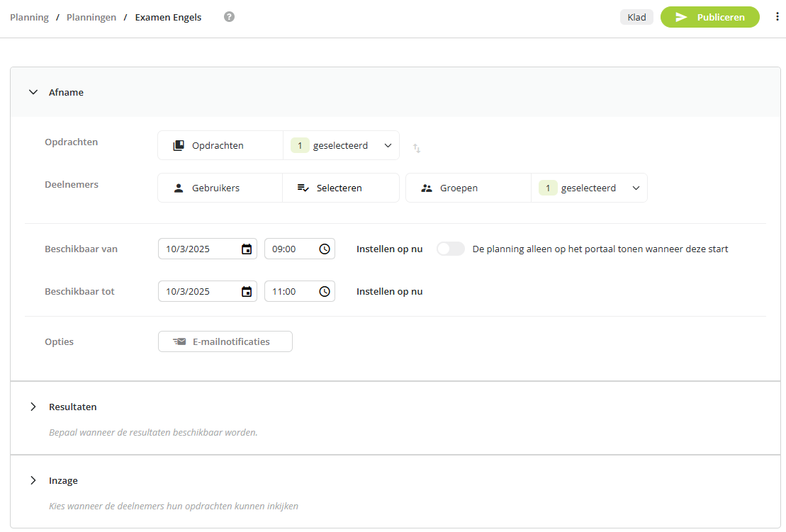Click Selecteren for Gebruikers
Viewport: 786px width, 532px height.
click(341, 188)
